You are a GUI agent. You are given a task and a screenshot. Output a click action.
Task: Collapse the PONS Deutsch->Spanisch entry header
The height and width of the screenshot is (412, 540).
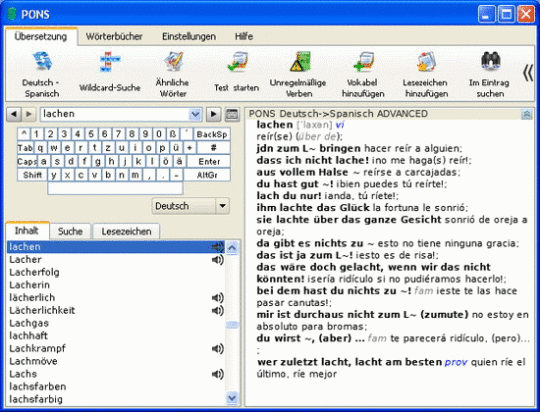point(527,114)
